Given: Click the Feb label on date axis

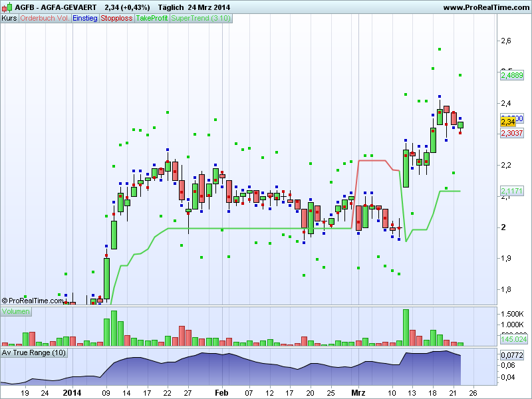Looking at the screenshot, I should click(221, 393).
